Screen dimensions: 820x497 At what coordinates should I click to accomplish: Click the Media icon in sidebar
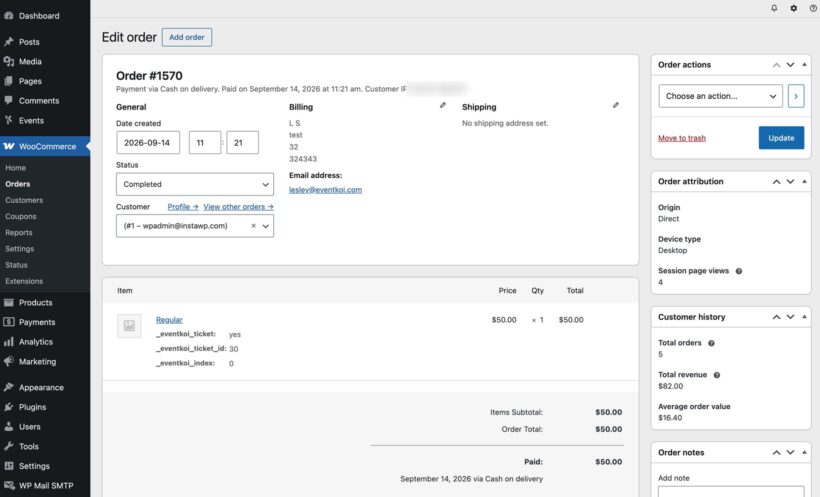[8, 61]
